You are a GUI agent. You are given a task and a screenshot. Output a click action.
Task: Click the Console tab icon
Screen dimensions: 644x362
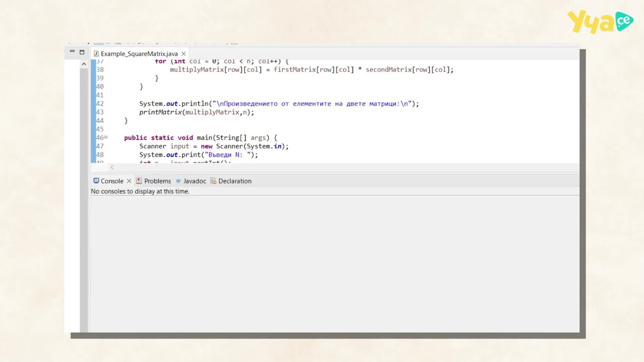[96, 181]
